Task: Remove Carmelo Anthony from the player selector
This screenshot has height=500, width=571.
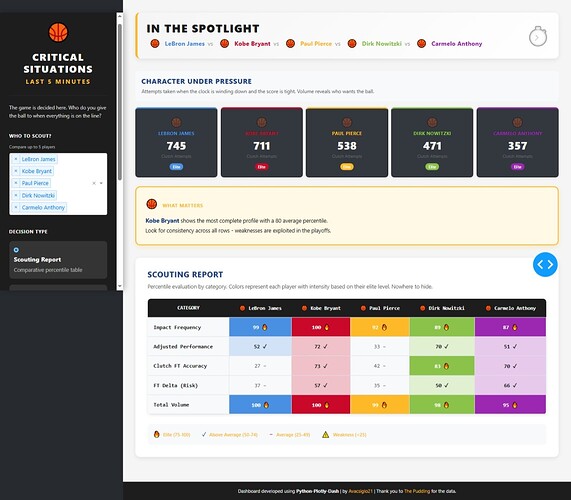Action: pos(16,208)
